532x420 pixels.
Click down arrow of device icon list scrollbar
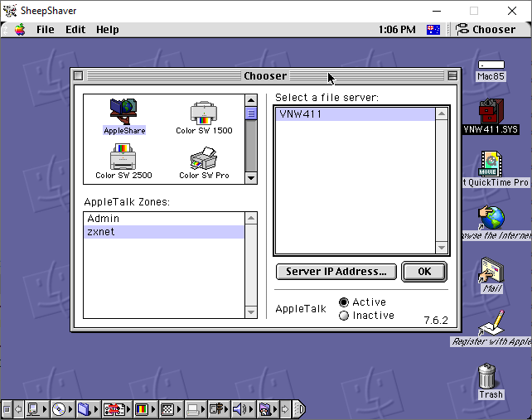[x=251, y=178]
